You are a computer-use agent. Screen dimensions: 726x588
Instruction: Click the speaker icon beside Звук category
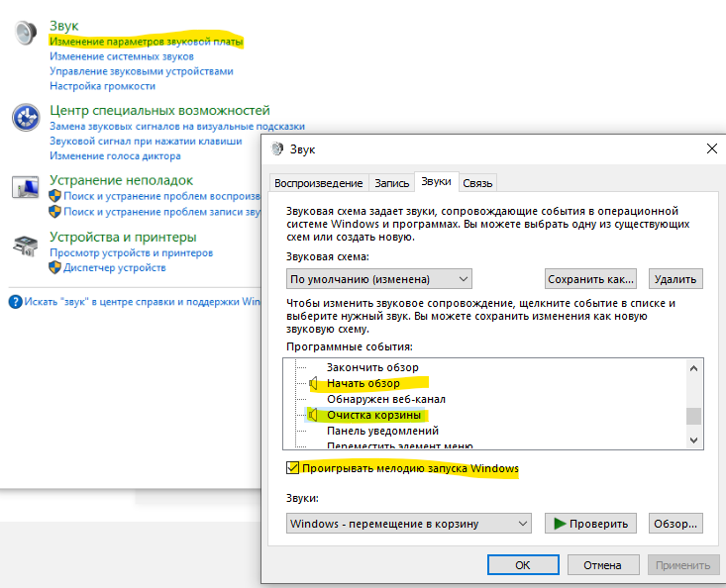(26, 33)
